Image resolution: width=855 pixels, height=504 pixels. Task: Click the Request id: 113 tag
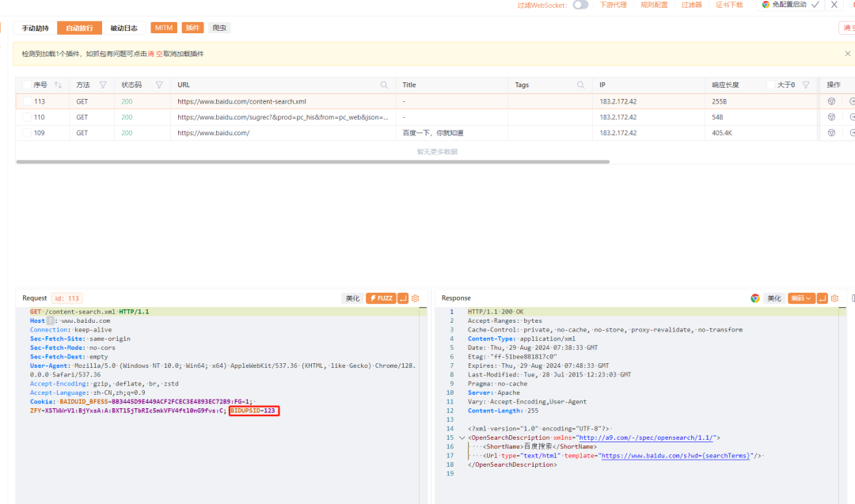67,298
